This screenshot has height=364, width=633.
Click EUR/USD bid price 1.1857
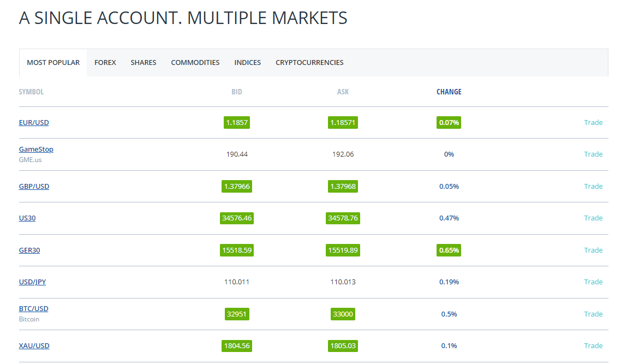coord(237,122)
